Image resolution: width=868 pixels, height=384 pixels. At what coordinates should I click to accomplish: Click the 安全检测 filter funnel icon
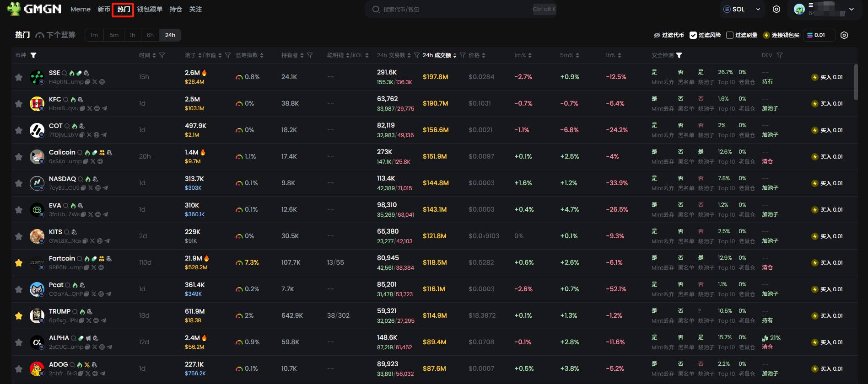(x=679, y=55)
